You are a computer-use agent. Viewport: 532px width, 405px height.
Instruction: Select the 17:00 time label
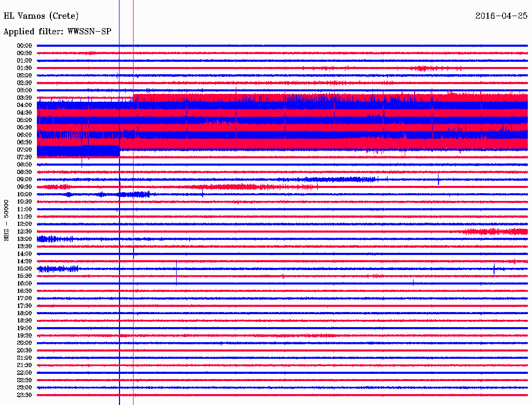click(24, 299)
